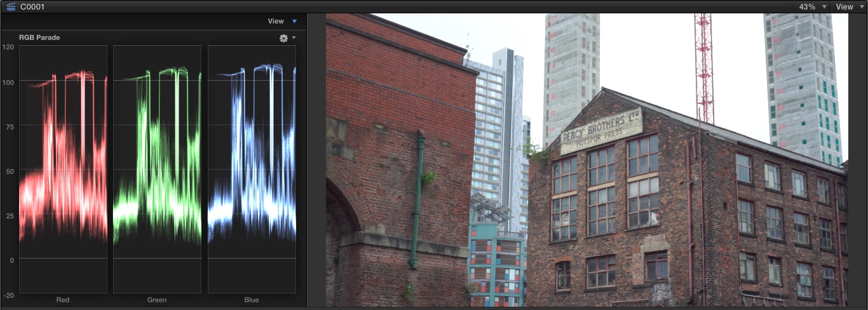Viewport: 868px width, 310px height.
Task: Open the 43% zoom level dropdown
Action: click(813, 6)
